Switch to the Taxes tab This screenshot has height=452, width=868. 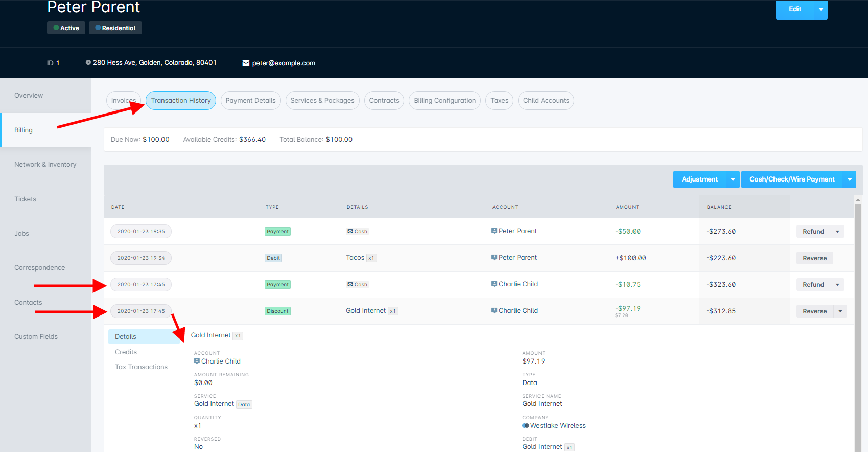tap(499, 101)
